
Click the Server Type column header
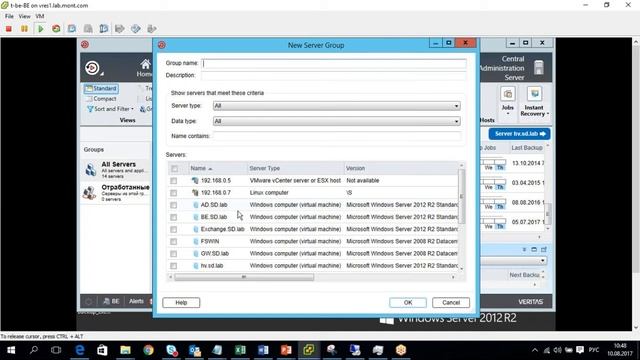click(x=296, y=169)
